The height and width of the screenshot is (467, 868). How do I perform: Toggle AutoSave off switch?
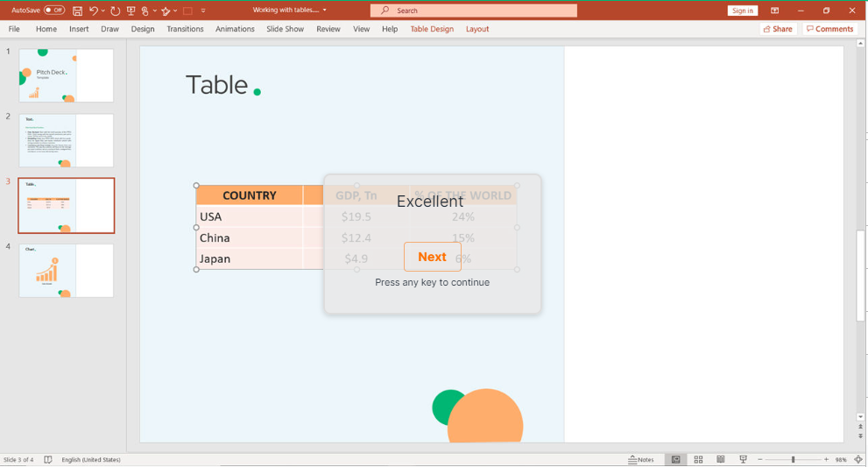click(x=54, y=11)
